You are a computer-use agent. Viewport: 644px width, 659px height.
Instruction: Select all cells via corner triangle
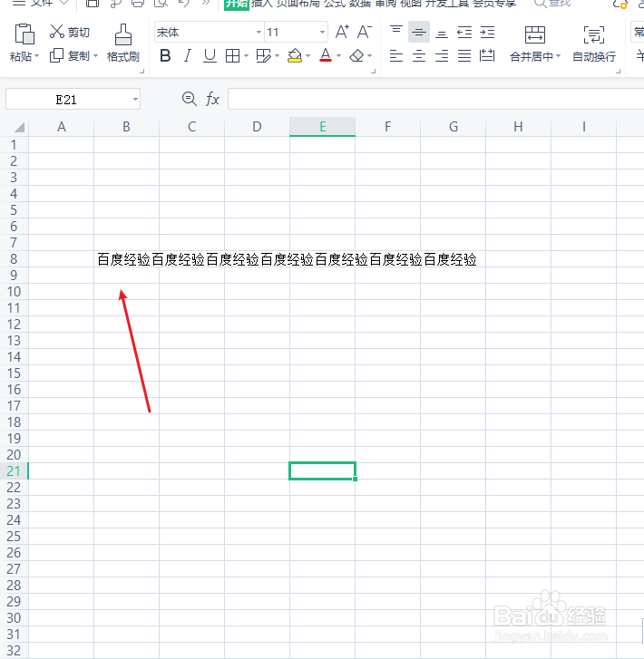coord(18,127)
